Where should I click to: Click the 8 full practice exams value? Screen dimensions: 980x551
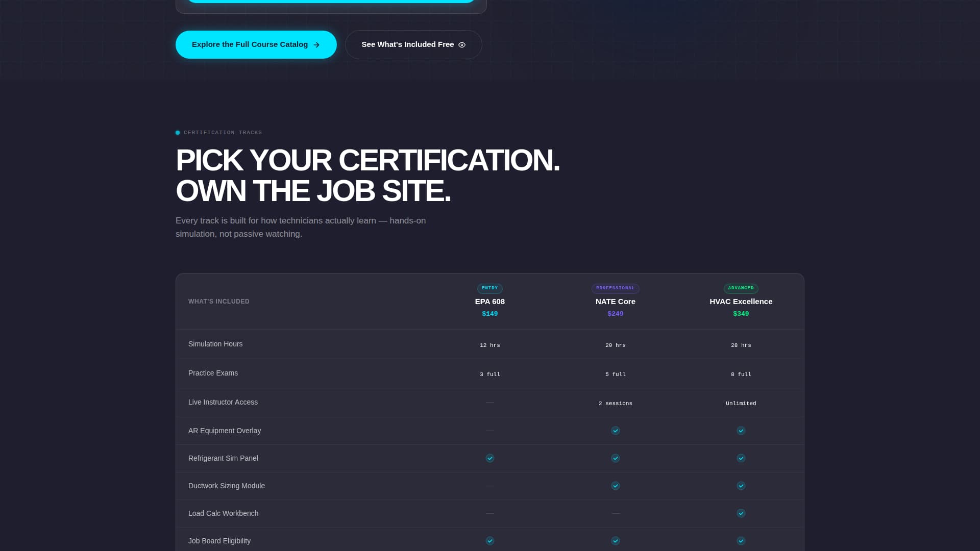point(741,374)
